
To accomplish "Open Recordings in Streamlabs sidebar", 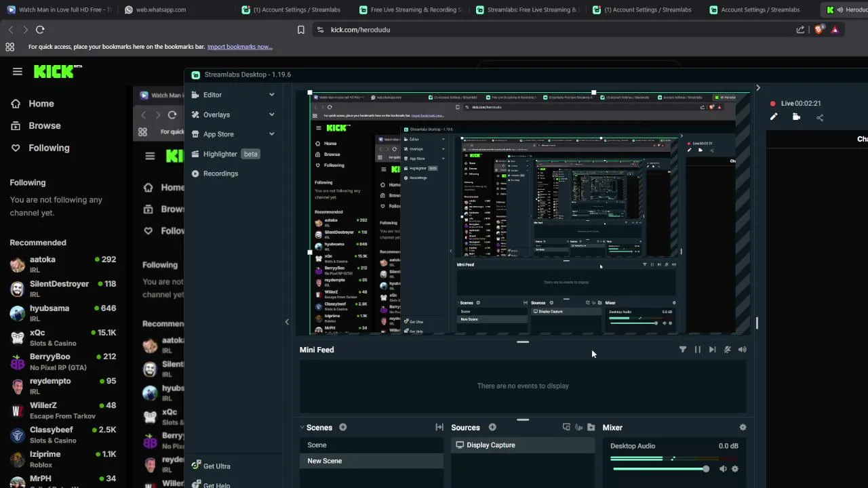I will pyautogui.click(x=220, y=174).
